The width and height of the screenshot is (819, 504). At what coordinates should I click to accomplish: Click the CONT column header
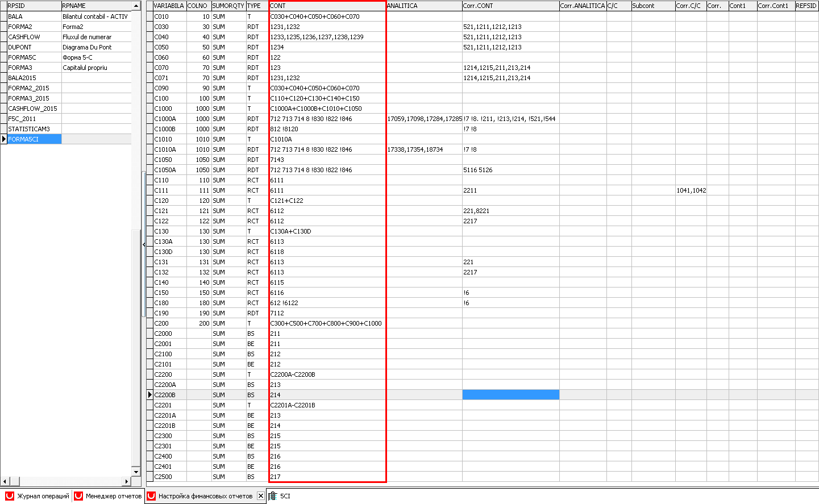pos(327,6)
